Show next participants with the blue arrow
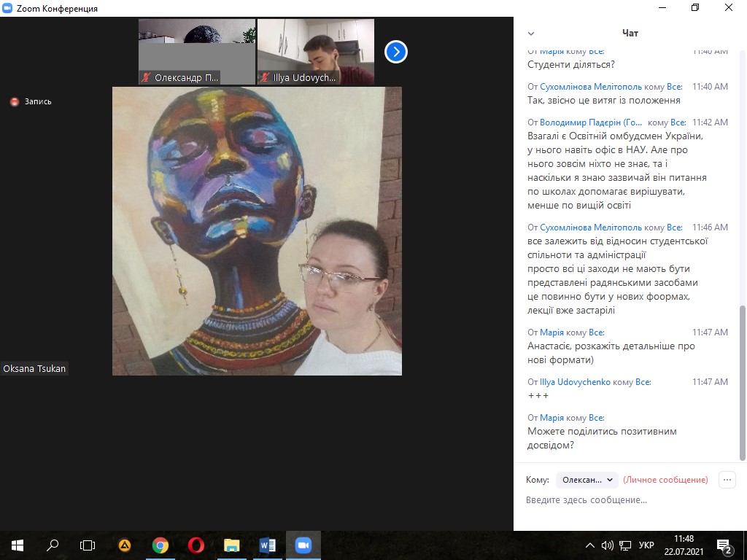The image size is (747, 560). pyautogui.click(x=396, y=52)
